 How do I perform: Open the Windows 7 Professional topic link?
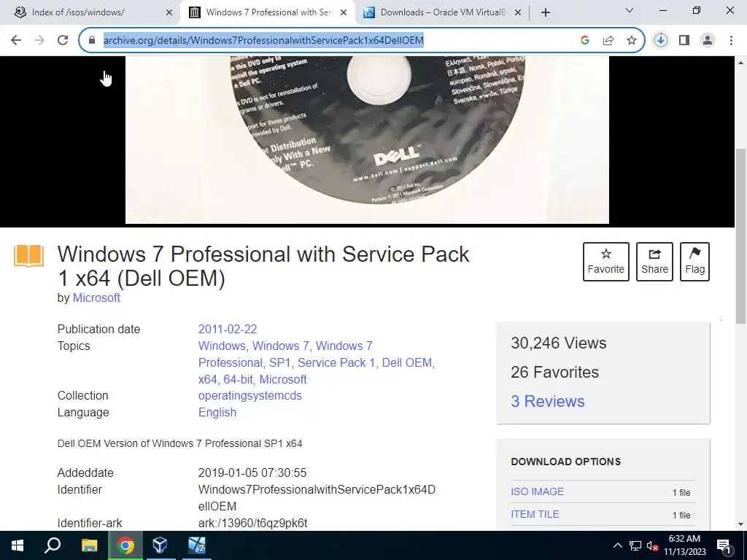[285, 354]
